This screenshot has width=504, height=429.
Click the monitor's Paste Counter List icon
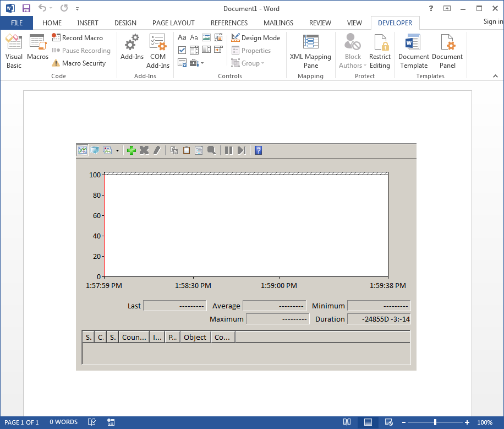coord(187,150)
